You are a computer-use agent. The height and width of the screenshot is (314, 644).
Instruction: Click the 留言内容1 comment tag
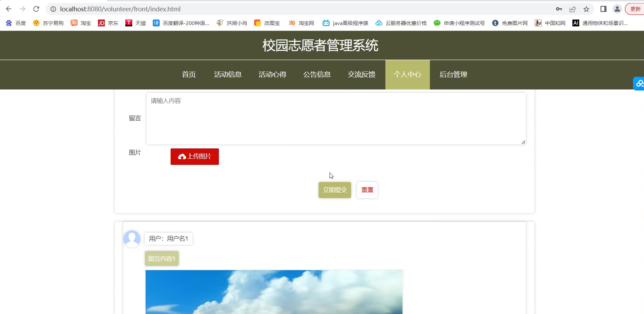click(x=162, y=258)
